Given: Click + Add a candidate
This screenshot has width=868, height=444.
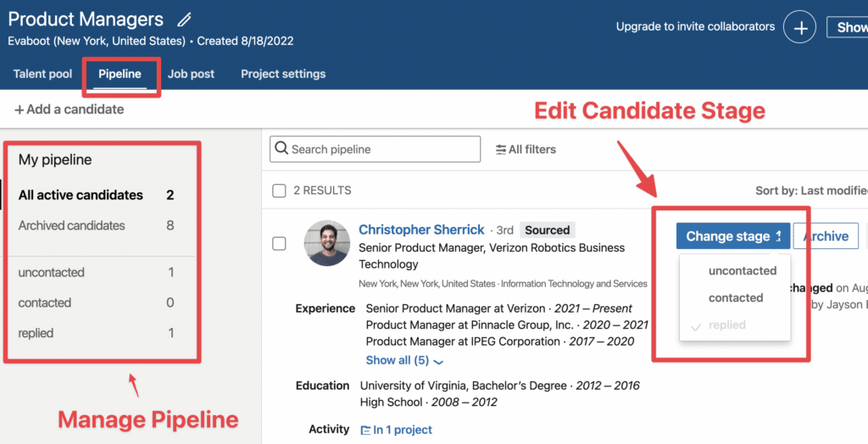Looking at the screenshot, I should 70,109.
